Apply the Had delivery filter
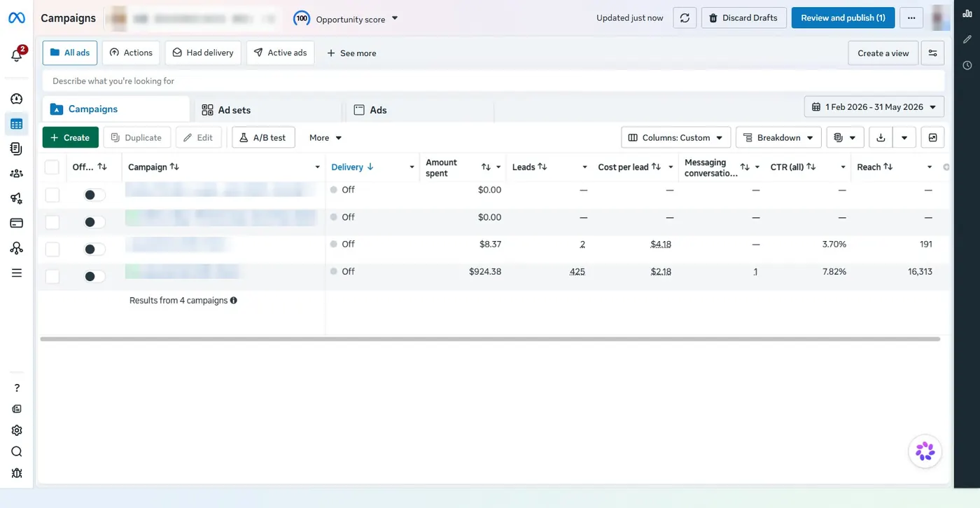Screen dimensions: 980x508 [203, 53]
